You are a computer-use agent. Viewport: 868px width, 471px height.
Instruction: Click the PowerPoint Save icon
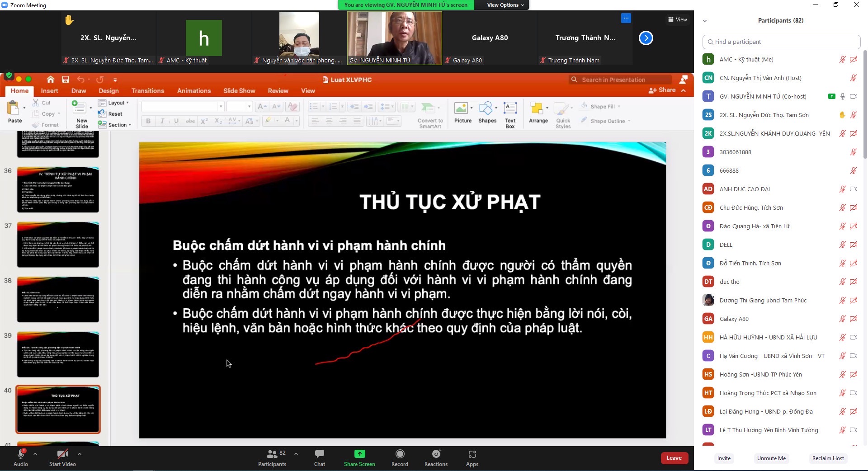(66, 80)
